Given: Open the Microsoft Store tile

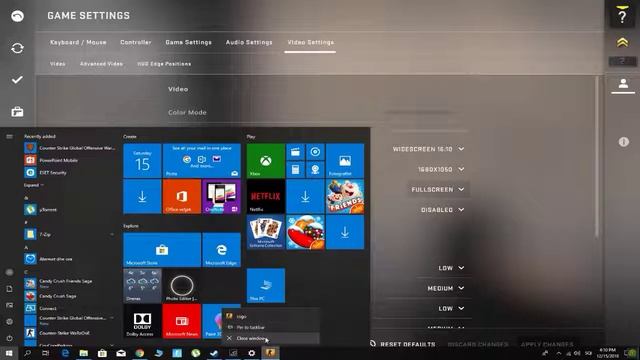Looking at the screenshot, I should coord(162,250).
